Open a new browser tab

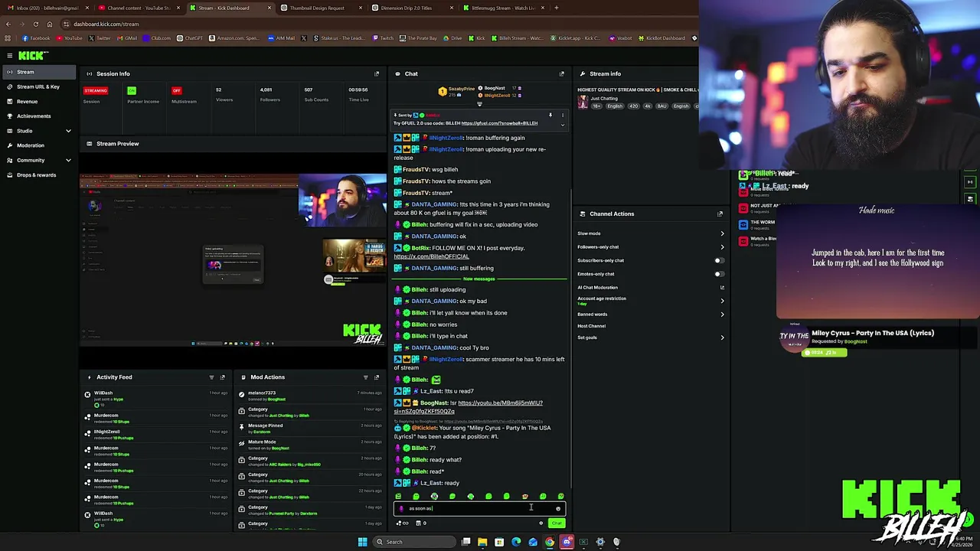(556, 8)
